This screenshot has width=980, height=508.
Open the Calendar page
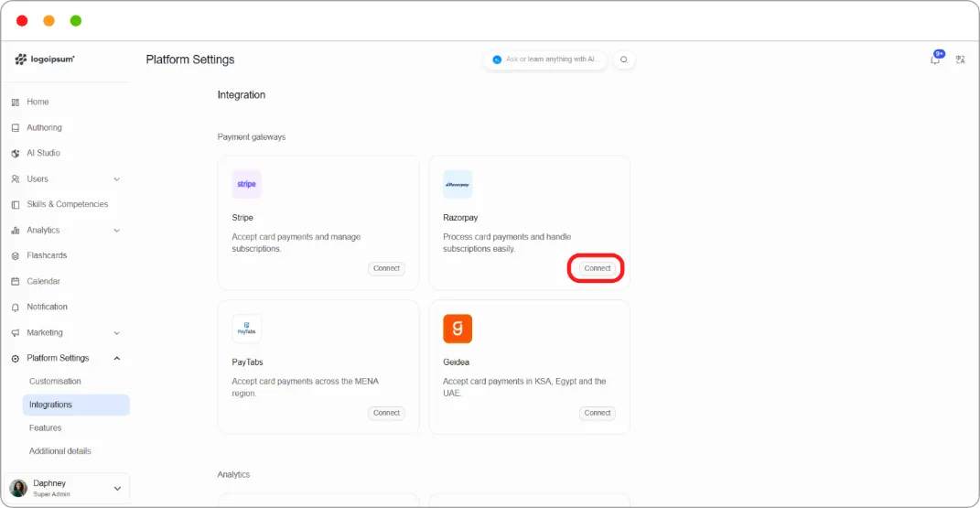click(x=43, y=281)
